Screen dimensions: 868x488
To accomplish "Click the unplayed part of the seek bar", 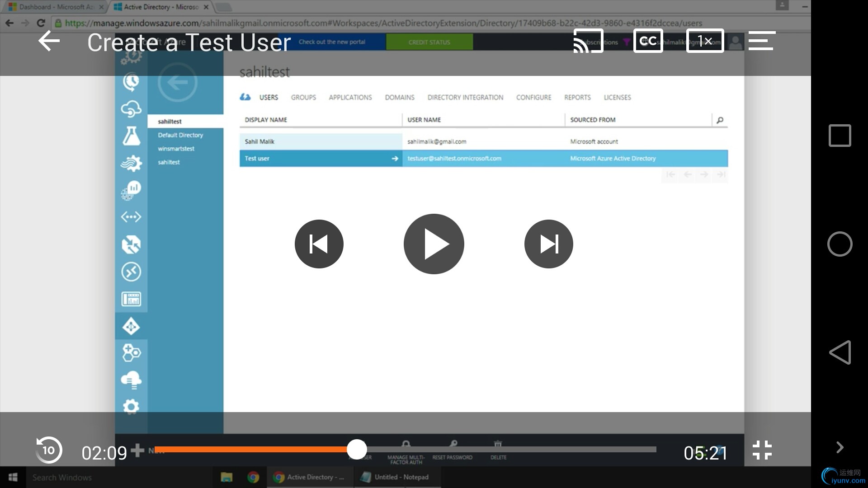I will pos(511,450).
